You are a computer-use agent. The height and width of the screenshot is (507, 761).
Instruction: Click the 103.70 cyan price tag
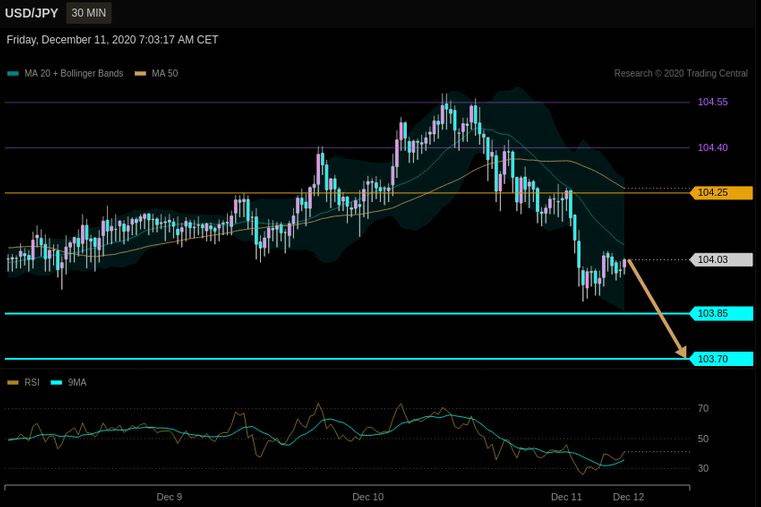point(721,359)
